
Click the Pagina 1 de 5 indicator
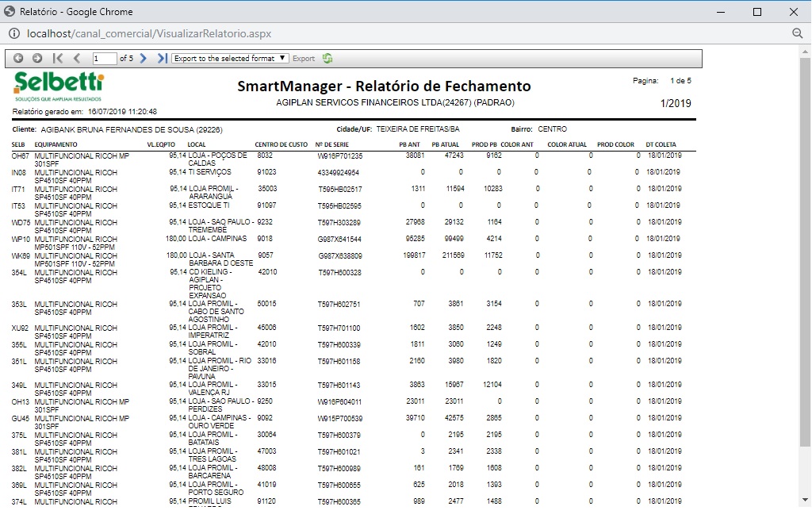click(x=662, y=81)
